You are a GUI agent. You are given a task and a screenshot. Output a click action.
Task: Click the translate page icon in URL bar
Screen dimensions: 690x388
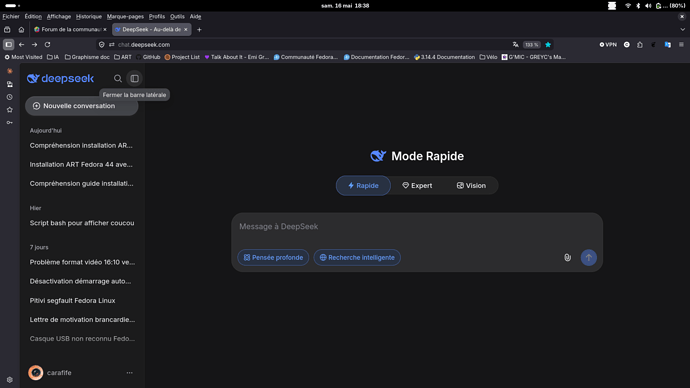pyautogui.click(x=515, y=44)
